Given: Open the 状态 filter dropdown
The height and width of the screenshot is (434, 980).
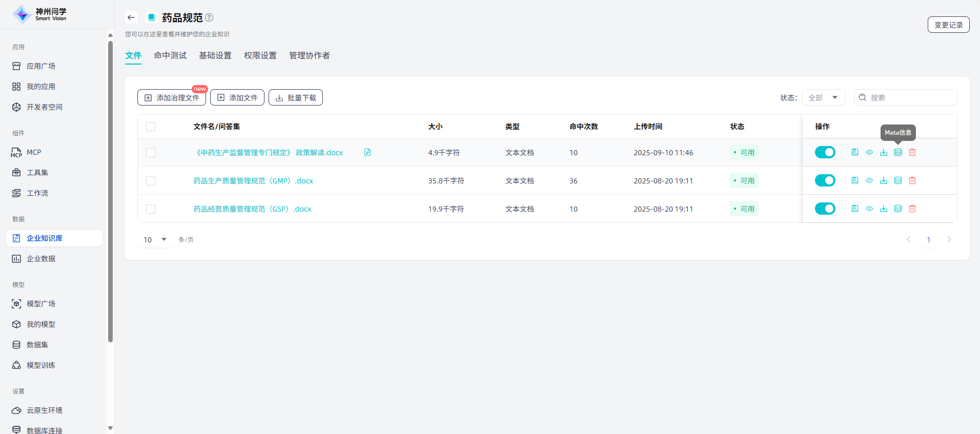Looking at the screenshot, I should pyautogui.click(x=823, y=97).
